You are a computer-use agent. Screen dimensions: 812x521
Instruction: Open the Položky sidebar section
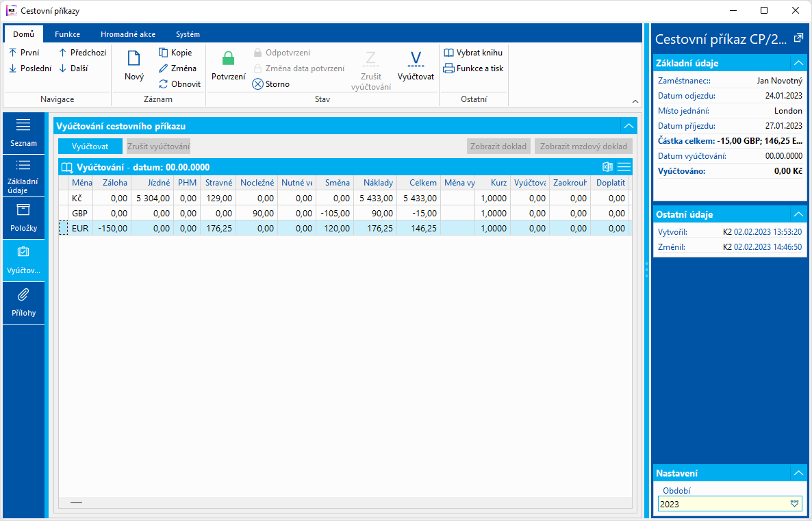click(x=23, y=218)
